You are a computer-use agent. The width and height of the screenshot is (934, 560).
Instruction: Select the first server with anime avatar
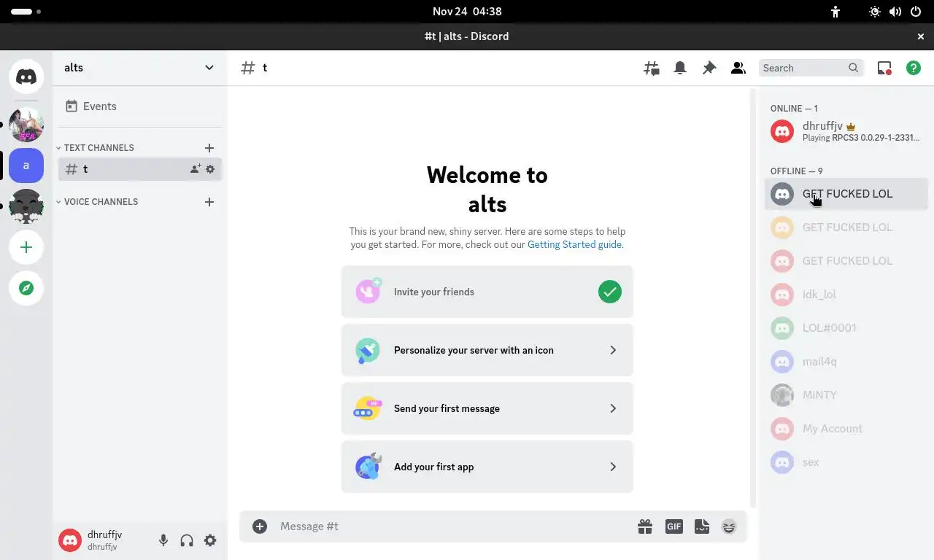click(x=26, y=125)
